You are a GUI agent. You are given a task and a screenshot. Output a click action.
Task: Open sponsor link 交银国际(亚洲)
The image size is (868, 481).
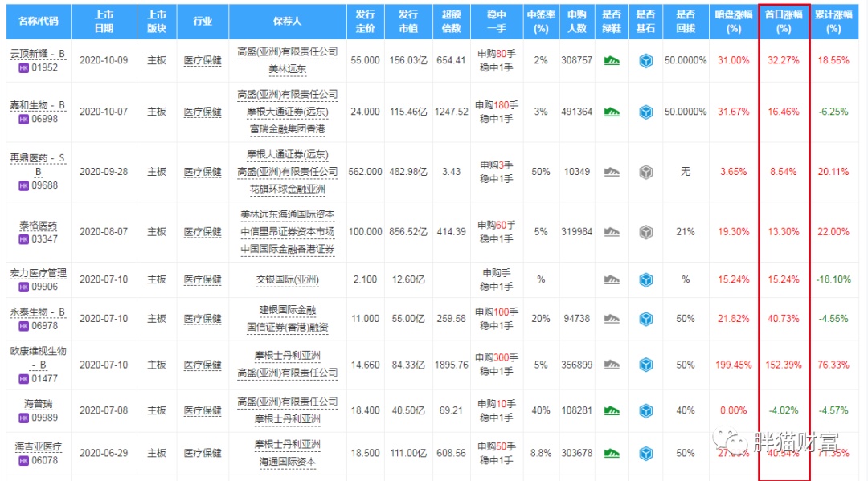click(x=287, y=279)
